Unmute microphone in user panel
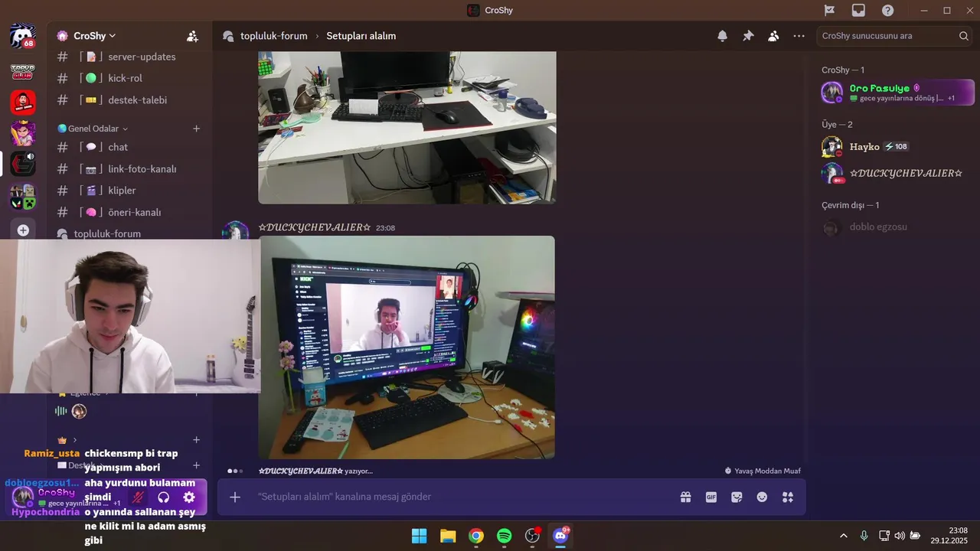 138,497
